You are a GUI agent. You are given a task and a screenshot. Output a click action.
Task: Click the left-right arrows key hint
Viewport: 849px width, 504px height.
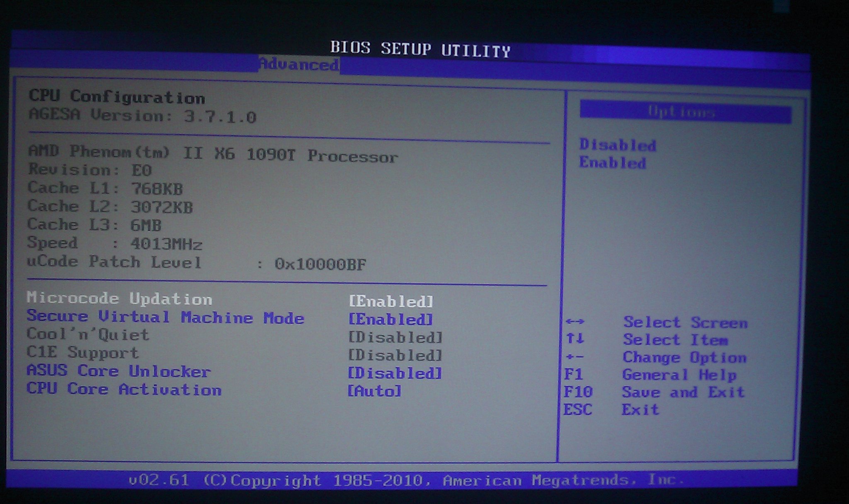[575, 321]
